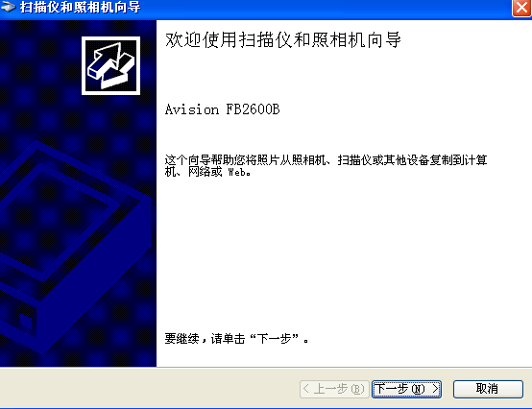Click the scanner glass area in the illustration
Image resolution: width=532 pixels, height=409 pixels.
[58, 222]
